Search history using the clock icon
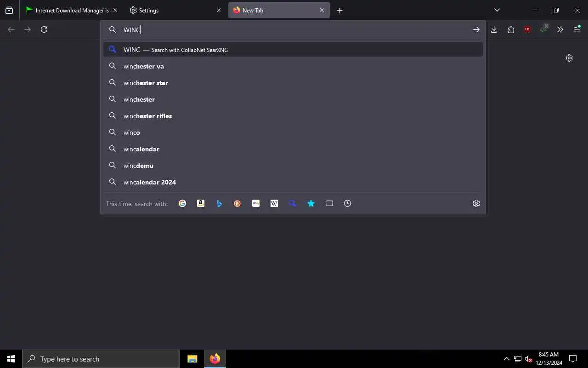The width and height of the screenshot is (588, 368). [348, 203]
